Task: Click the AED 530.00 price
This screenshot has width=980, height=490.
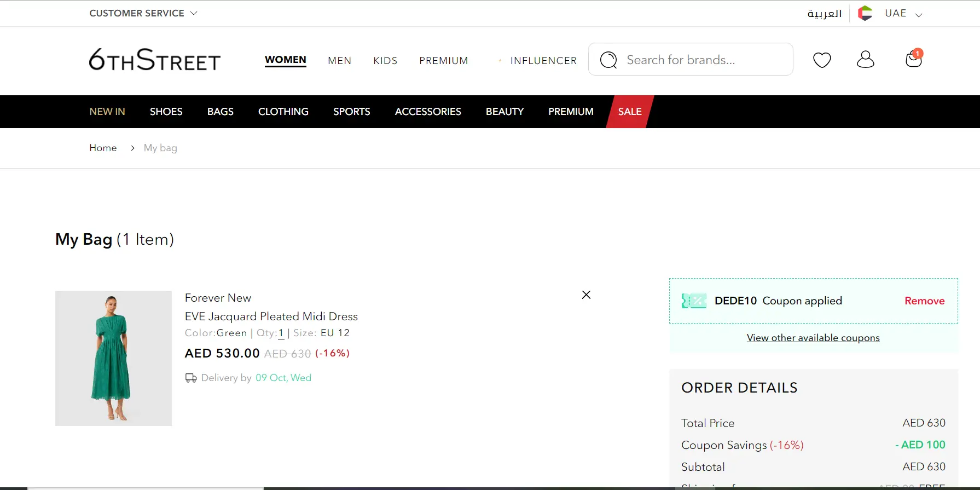Action: click(222, 353)
